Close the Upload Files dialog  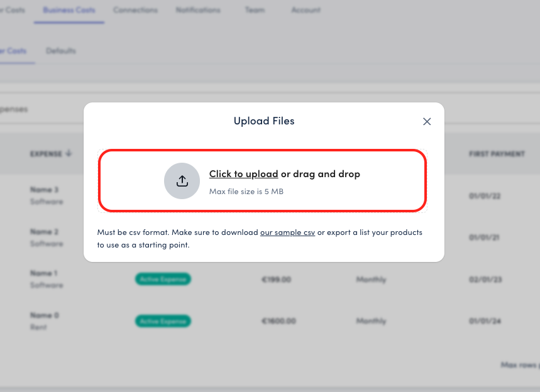point(427,121)
